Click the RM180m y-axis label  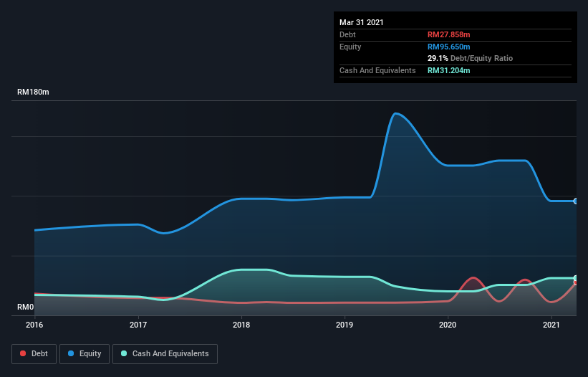pos(33,92)
